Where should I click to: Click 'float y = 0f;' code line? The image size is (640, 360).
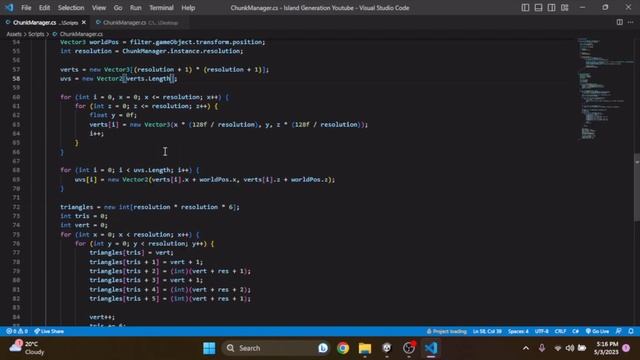[113, 115]
